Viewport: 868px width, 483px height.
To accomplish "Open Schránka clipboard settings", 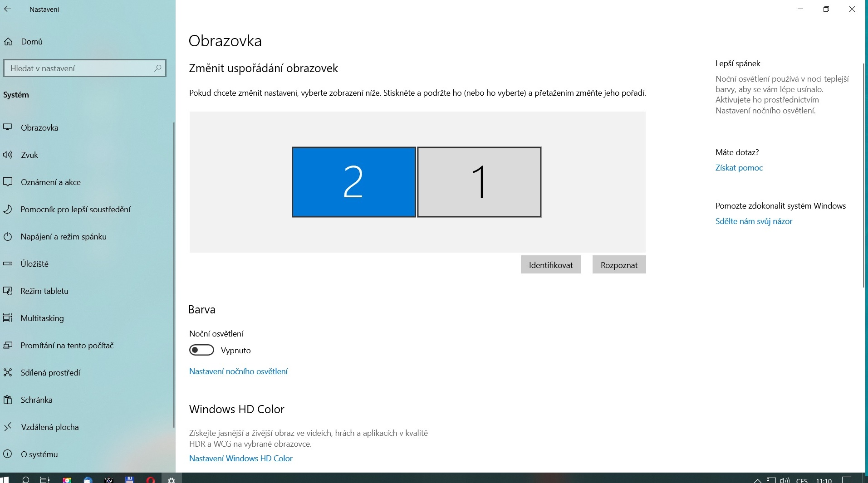I will 36,400.
